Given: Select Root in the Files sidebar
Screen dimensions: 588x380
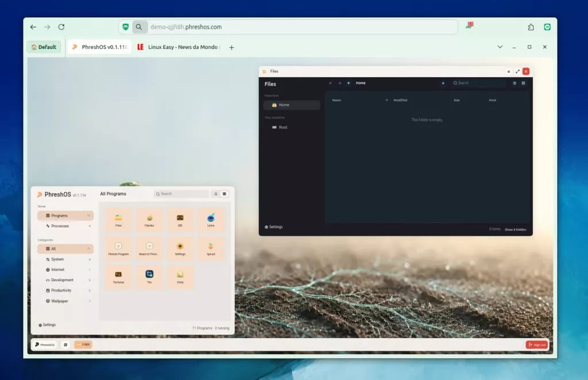Looking at the screenshot, I should [x=292, y=127].
